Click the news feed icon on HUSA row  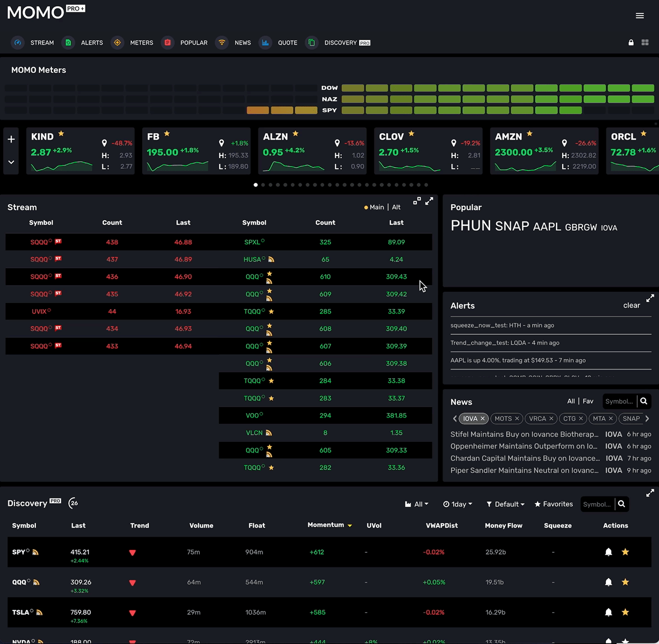271,259
